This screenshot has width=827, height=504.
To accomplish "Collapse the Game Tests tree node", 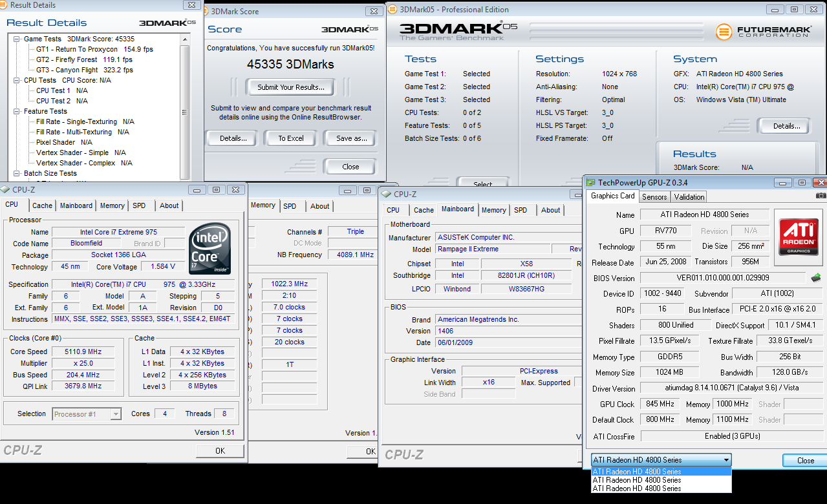I will (16, 39).
